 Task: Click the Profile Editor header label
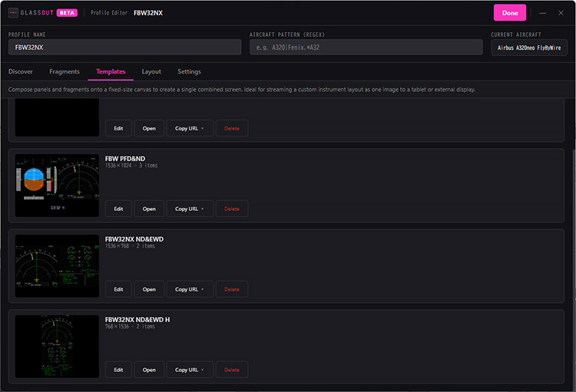point(109,13)
